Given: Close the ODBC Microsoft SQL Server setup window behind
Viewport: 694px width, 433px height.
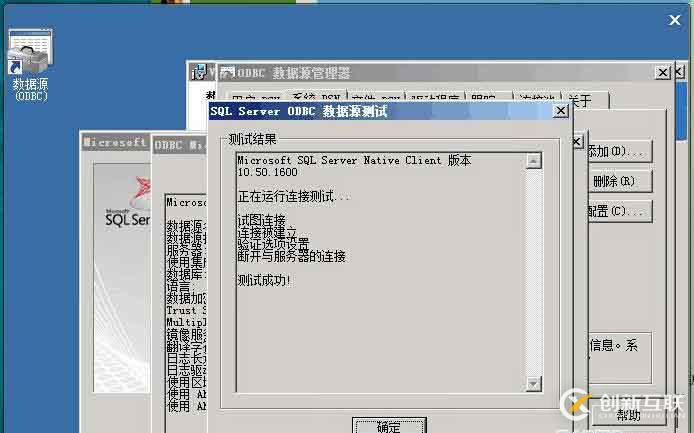Looking at the screenshot, I should pyautogui.click(x=577, y=142).
